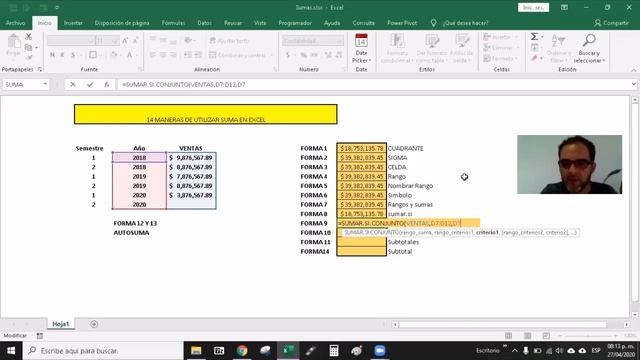The width and height of the screenshot is (640, 360).
Task: Open Chrome from the taskbar
Action: [x=242, y=351]
